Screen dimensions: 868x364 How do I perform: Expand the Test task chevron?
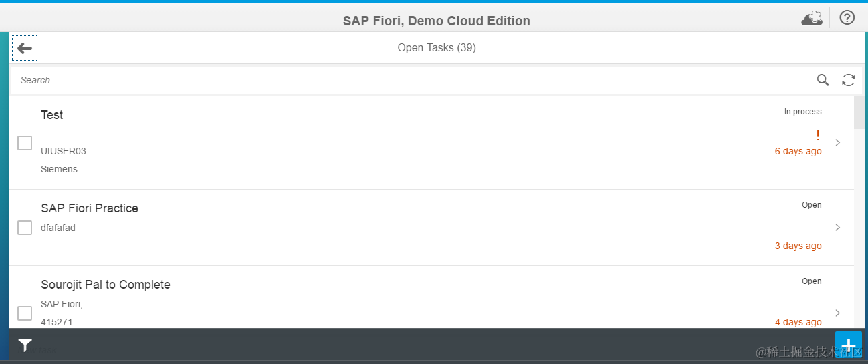(x=837, y=143)
